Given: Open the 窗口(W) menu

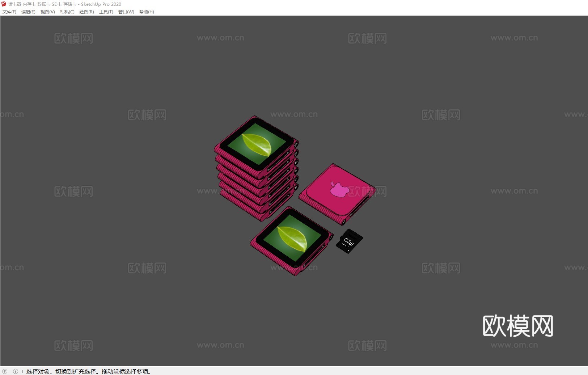Looking at the screenshot, I should [126, 12].
